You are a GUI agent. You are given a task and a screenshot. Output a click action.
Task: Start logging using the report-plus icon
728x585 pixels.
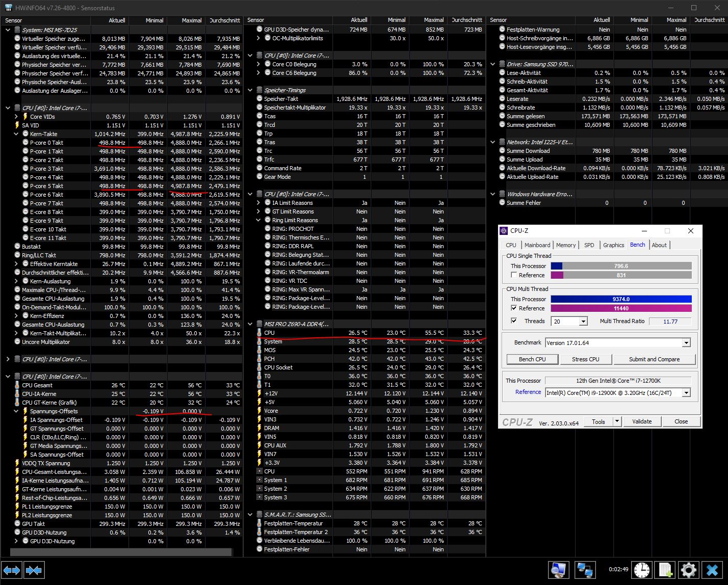pos(664,570)
